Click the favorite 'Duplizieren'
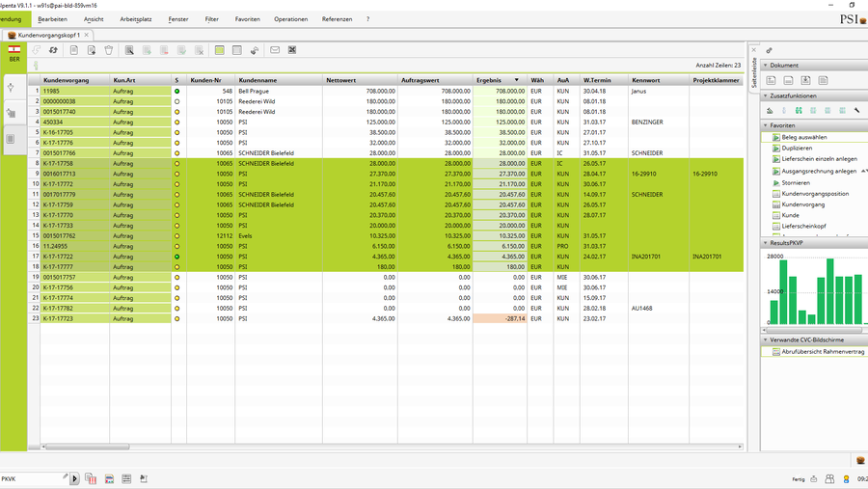Viewport: 868px width, 489px height. click(x=797, y=148)
